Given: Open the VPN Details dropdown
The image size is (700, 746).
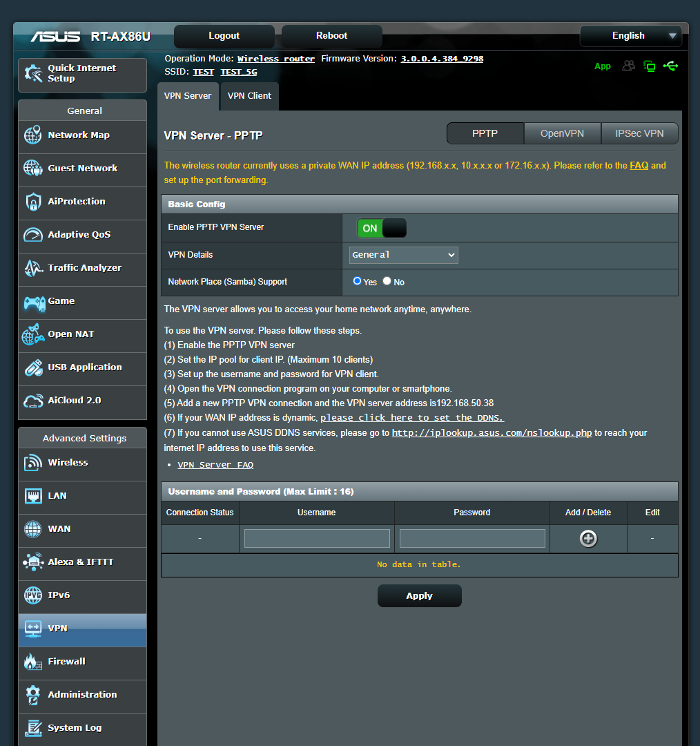Looking at the screenshot, I should coord(403,255).
